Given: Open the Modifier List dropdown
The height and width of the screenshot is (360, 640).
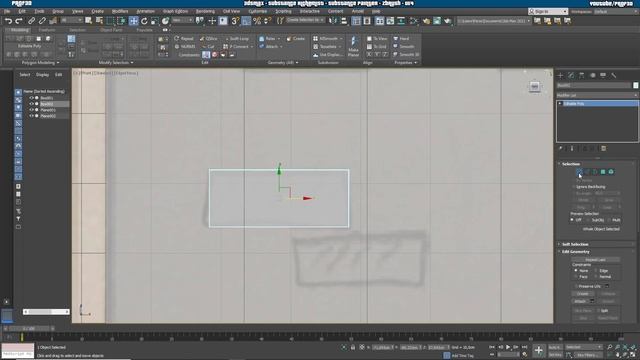Looking at the screenshot, I should coord(597,95).
